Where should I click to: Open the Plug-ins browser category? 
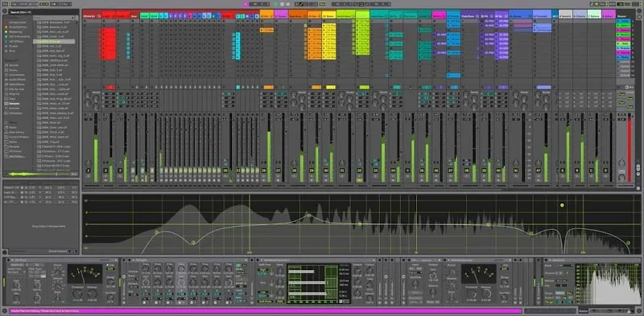point(14,94)
